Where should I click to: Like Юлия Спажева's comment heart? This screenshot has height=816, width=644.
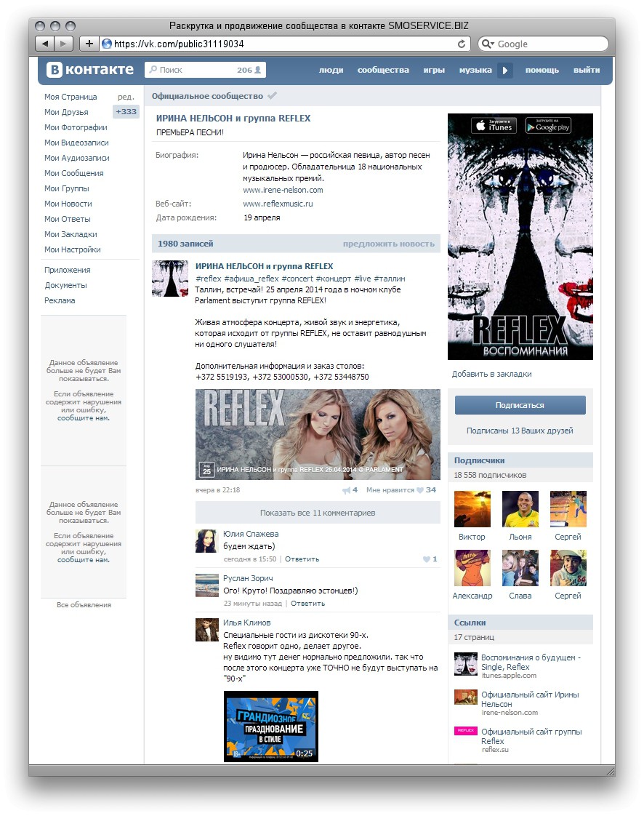pos(427,559)
